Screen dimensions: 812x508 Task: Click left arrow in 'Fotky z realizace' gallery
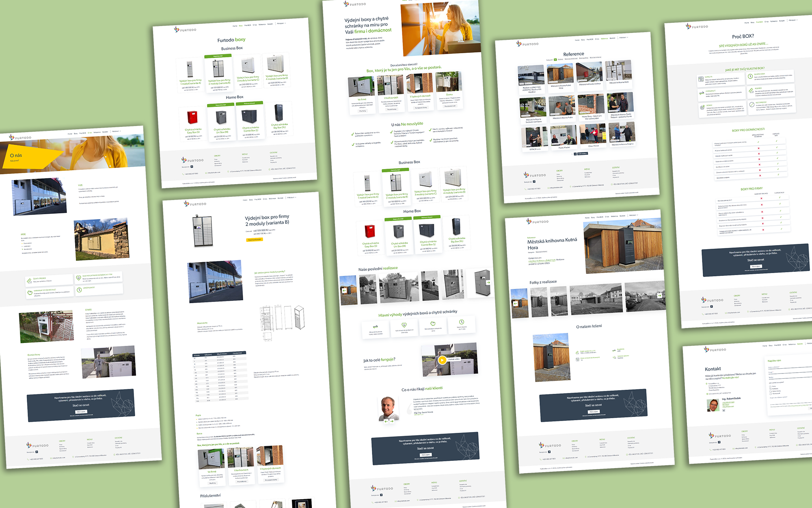[x=515, y=303]
